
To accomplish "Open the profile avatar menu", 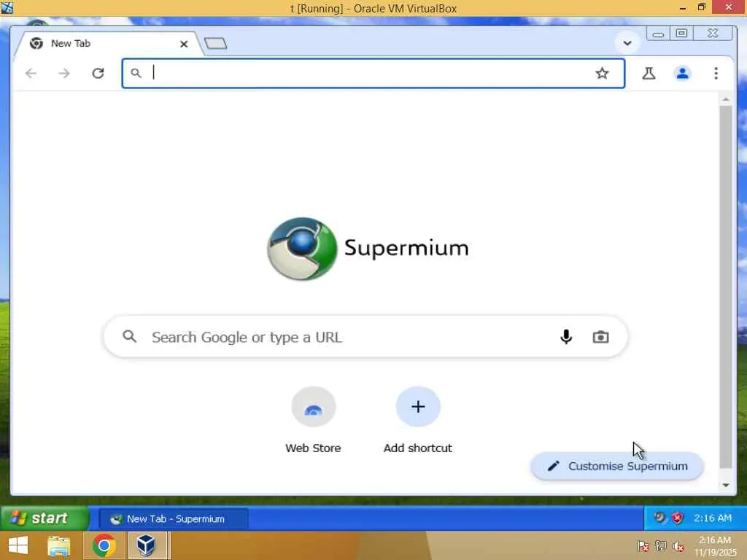I will coord(682,74).
